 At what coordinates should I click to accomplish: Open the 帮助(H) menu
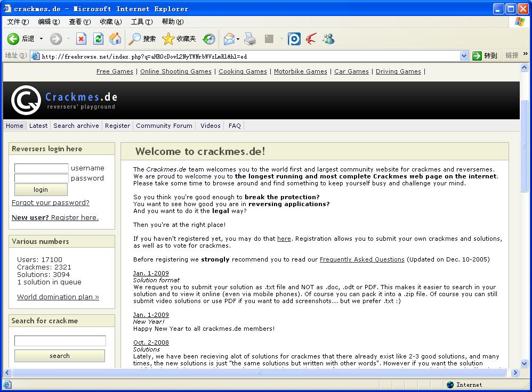(173, 22)
